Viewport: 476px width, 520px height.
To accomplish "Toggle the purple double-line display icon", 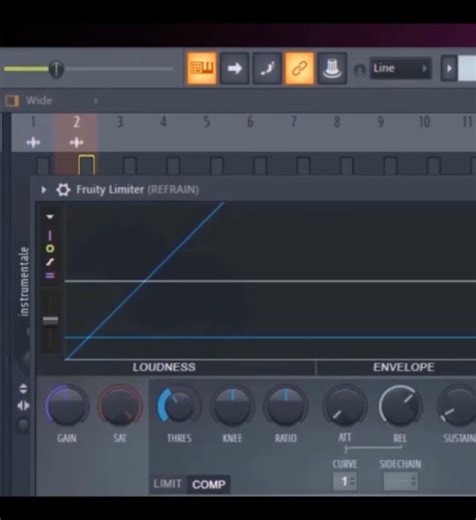I will [x=50, y=275].
